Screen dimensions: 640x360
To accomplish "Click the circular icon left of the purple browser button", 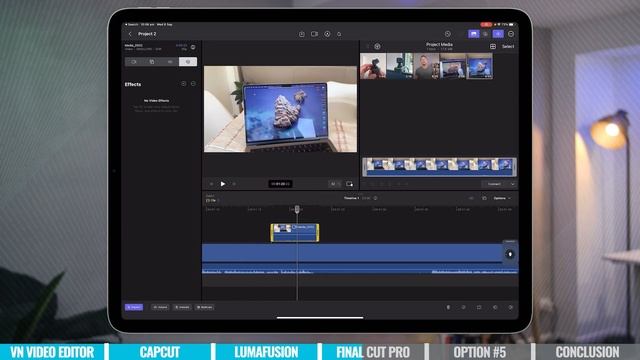I will click(448, 34).
